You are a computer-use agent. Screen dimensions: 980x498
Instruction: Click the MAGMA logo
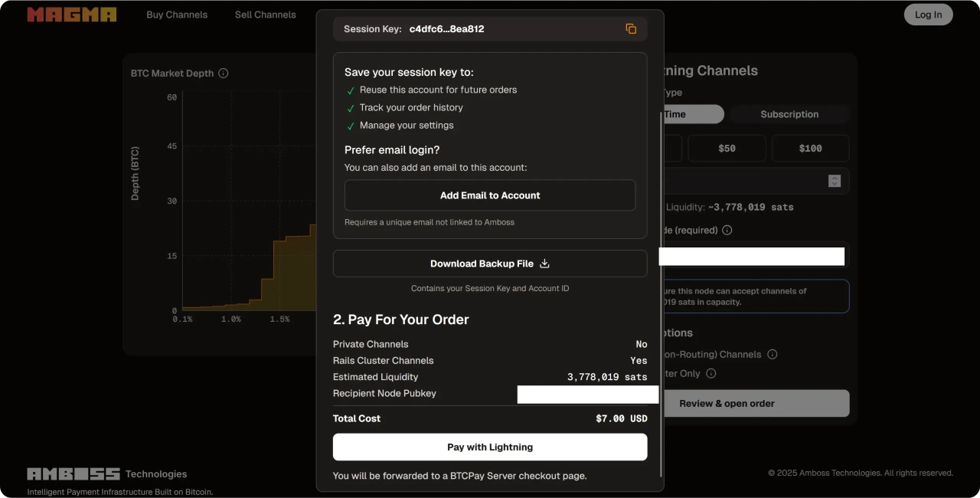coord(72,15)
